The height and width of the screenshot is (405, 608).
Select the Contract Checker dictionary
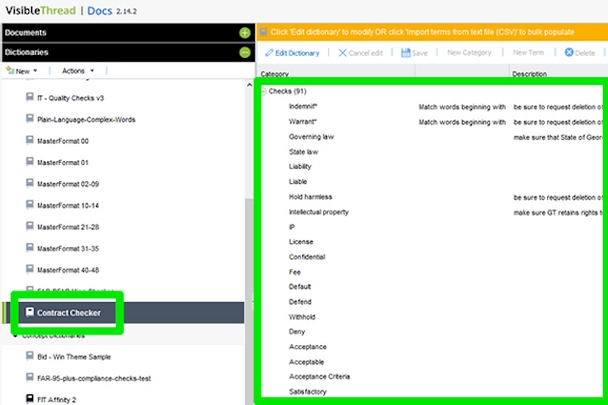click(x=68, y=313)
